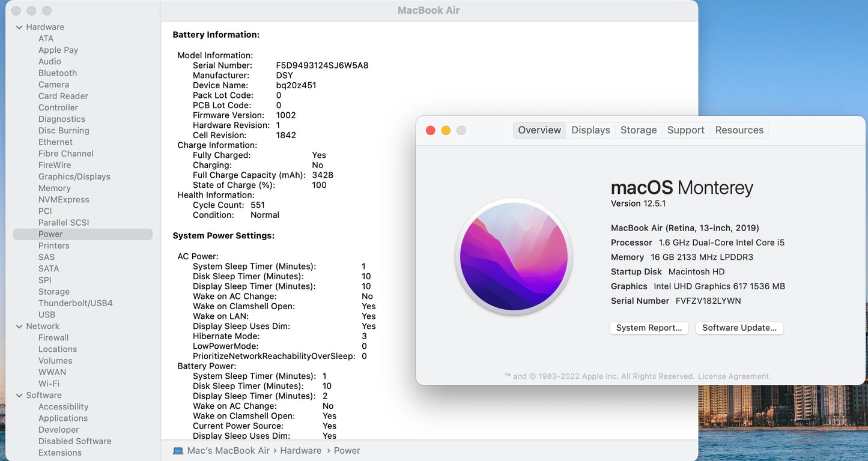Open Applications under Software section
Image resolution: width=868 pixels, height=461 pixels.
pyautogui.click(x=63, y=418)
